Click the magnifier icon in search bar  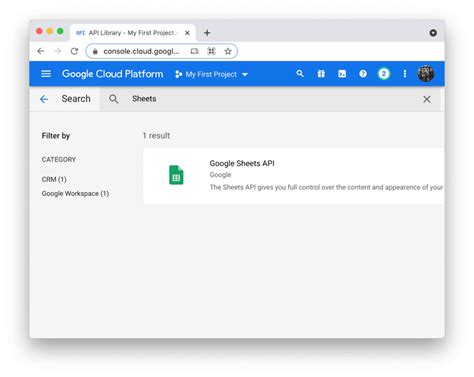[114, 99]
